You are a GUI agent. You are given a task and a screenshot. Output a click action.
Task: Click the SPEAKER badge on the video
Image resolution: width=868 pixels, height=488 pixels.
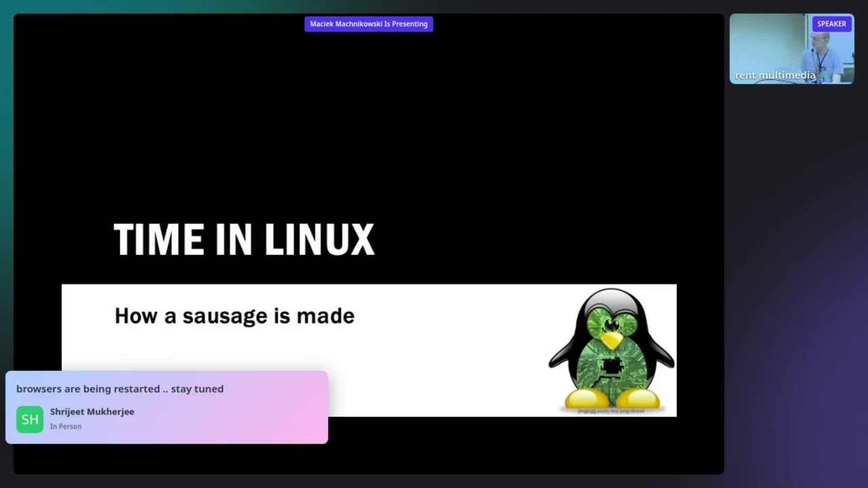[831, 24]
